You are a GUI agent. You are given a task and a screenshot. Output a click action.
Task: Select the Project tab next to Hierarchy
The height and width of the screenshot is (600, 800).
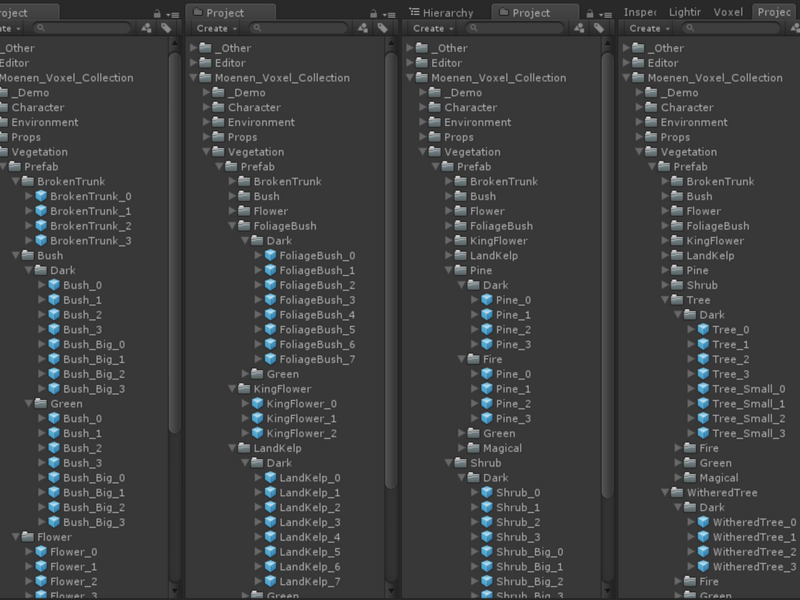click(x=535, y=12)
